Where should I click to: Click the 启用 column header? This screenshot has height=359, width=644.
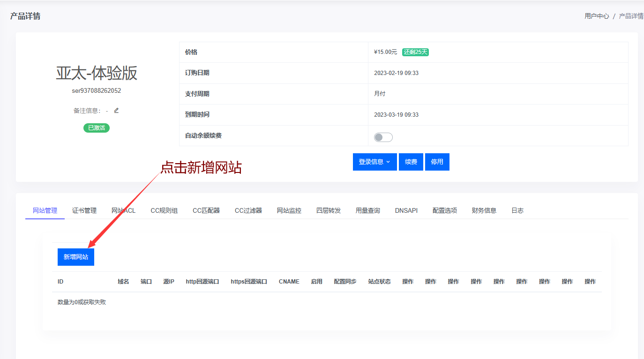pos(316,282)
